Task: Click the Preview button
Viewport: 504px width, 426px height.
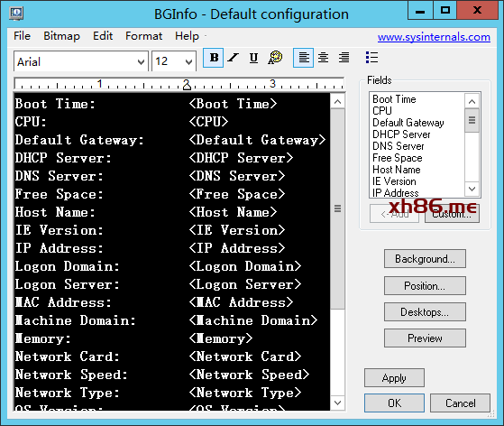Action: point(425,338)
